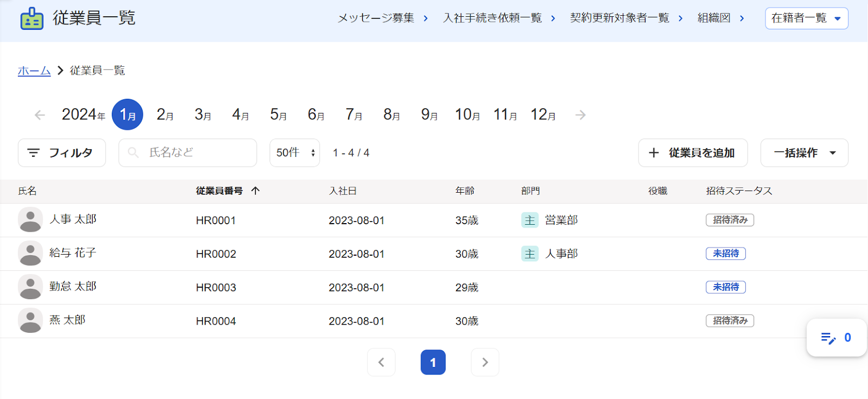Click the 営業部 department cell
The width and height of the screenshot is (868, 399).
[561, 220]
